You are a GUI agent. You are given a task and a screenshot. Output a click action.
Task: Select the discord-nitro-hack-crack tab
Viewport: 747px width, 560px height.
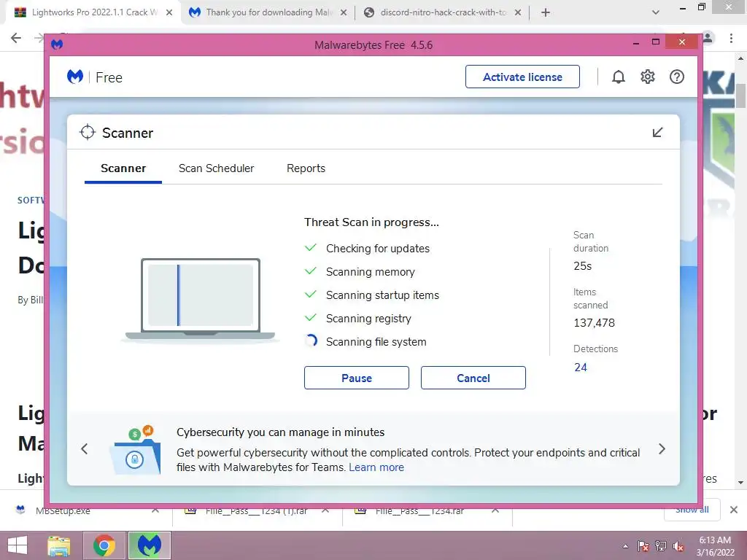[442, 12]
